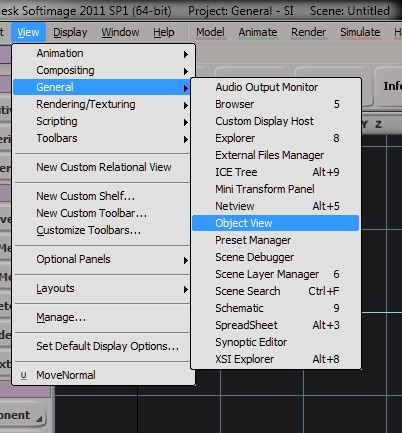Viewport: 402px width, 433px height.
Task: Open External Files Manager
Action: 276,155
